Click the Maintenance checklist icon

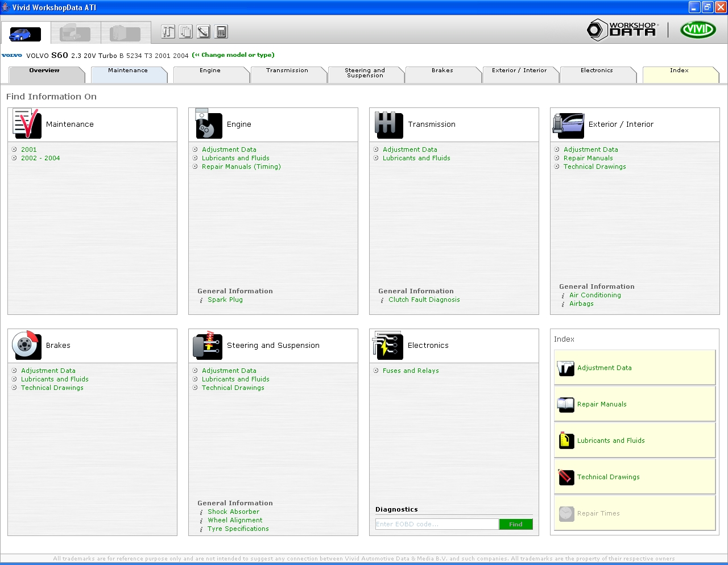pos(26,123)
